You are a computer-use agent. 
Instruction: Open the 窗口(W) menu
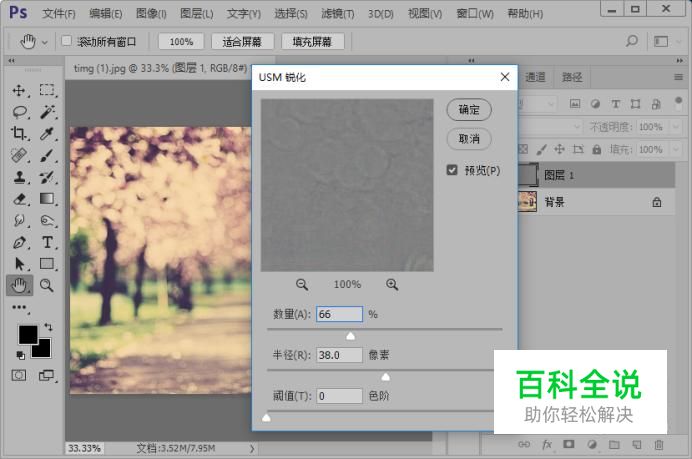point(475,14)
